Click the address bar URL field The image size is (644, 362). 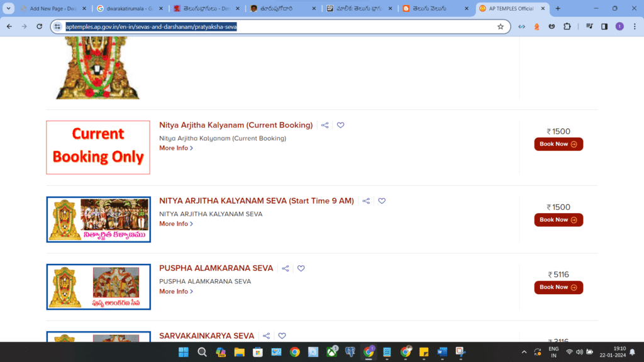(279, 26)
